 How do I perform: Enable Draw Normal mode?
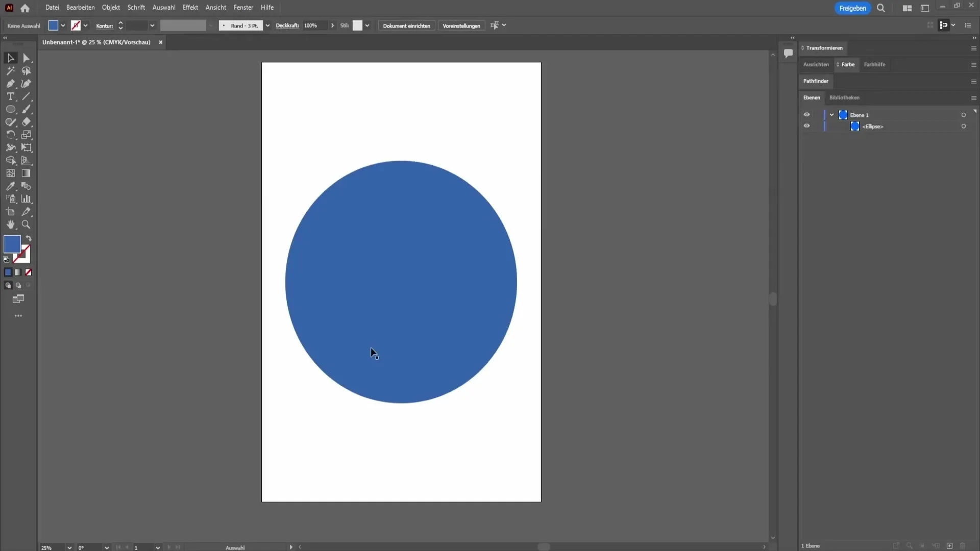8,286
